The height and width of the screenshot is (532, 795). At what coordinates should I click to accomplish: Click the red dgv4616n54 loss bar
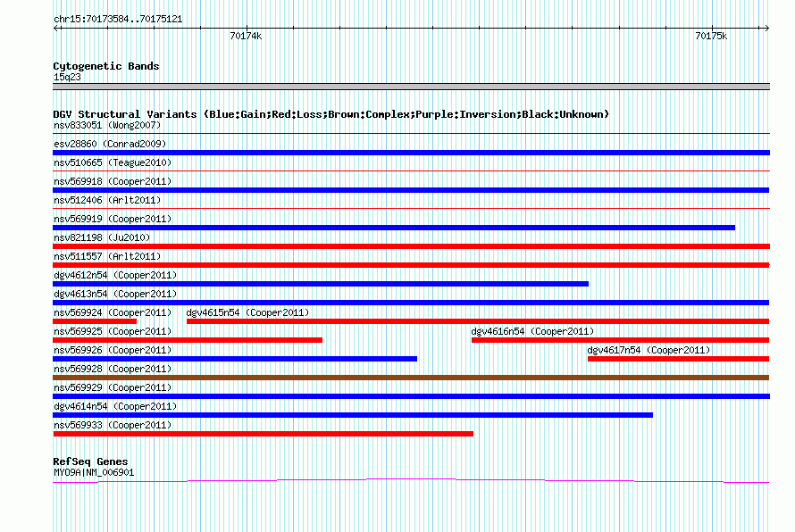coord(620,340)
